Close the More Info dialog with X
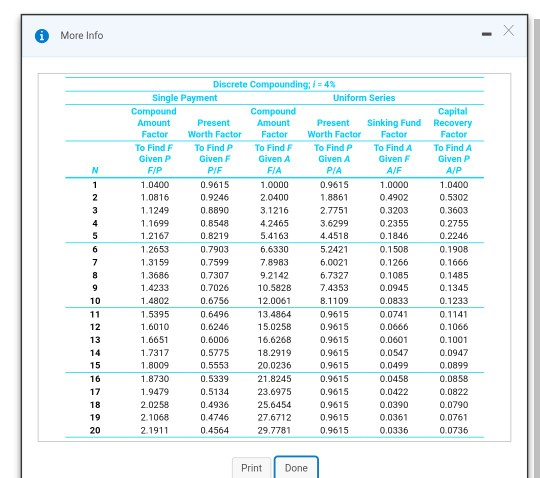540x478 pixels. 509,31
